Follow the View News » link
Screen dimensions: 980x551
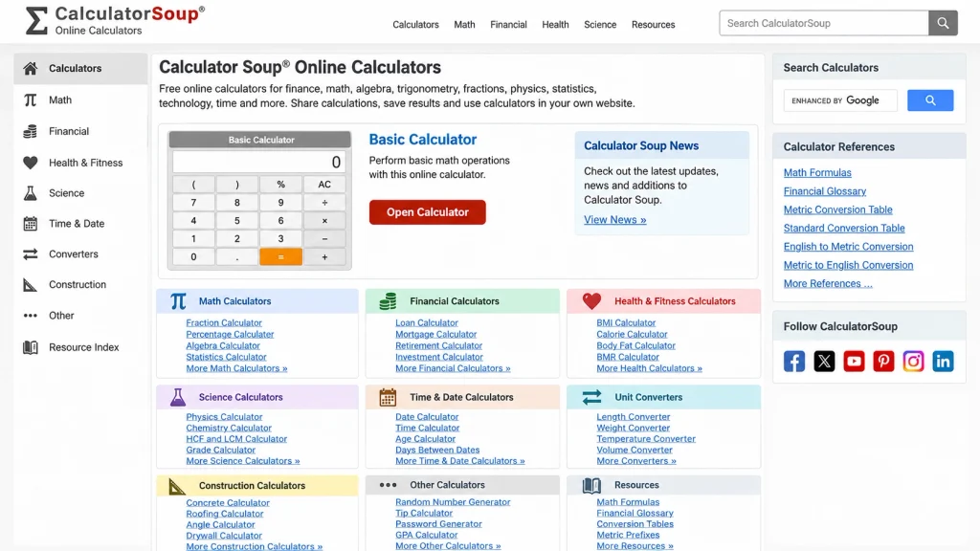[x=615, y=220]
